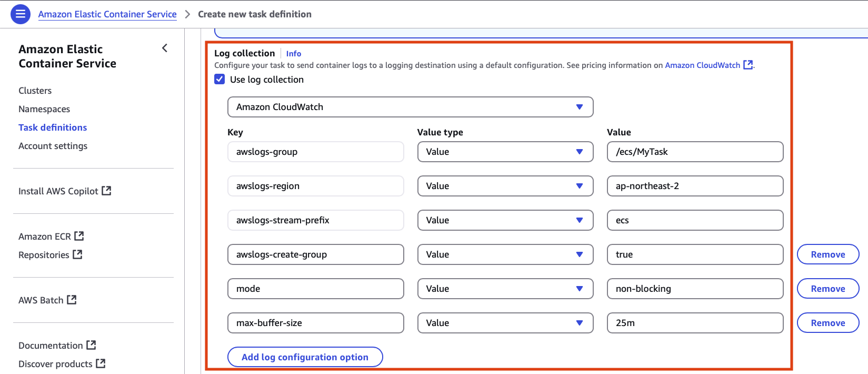Click the awslogs-group key field
The image size is (868, 374).
[x=316, y=152]
